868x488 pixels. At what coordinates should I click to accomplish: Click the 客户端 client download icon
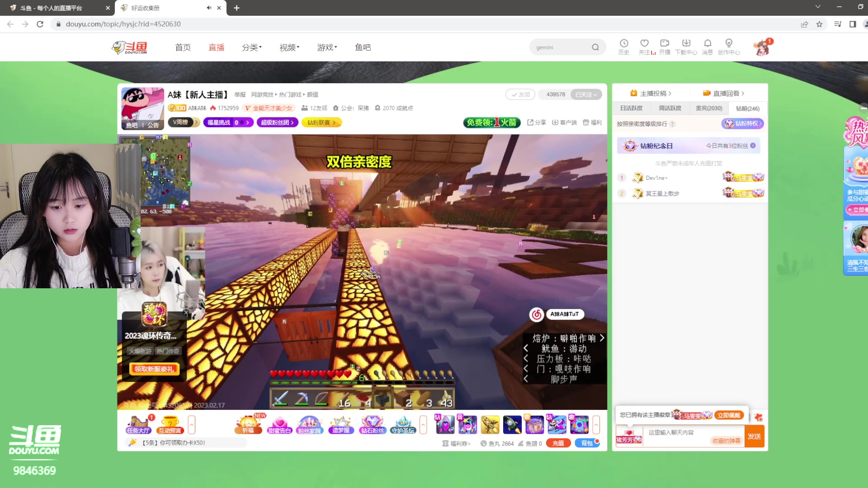click(x=564, y=122)
